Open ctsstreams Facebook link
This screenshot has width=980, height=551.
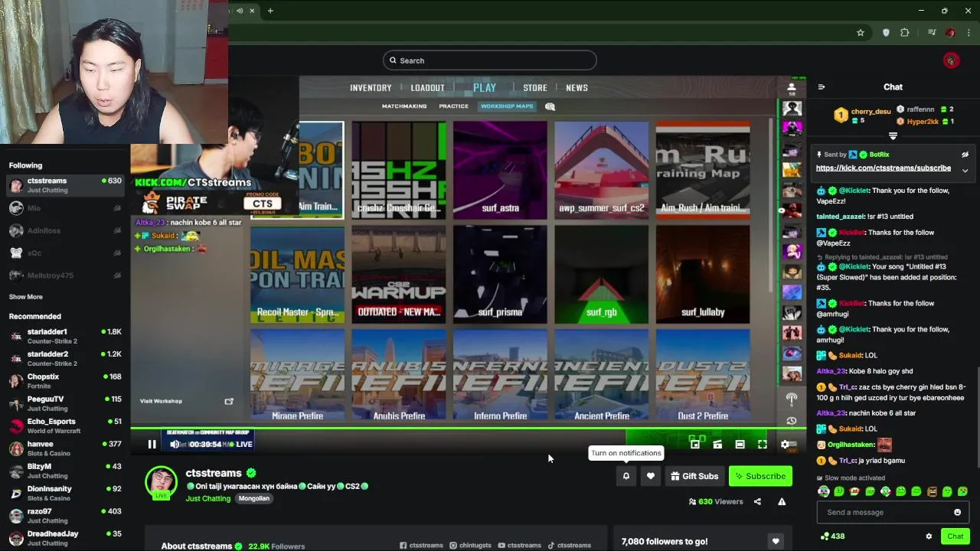(421, 546)
